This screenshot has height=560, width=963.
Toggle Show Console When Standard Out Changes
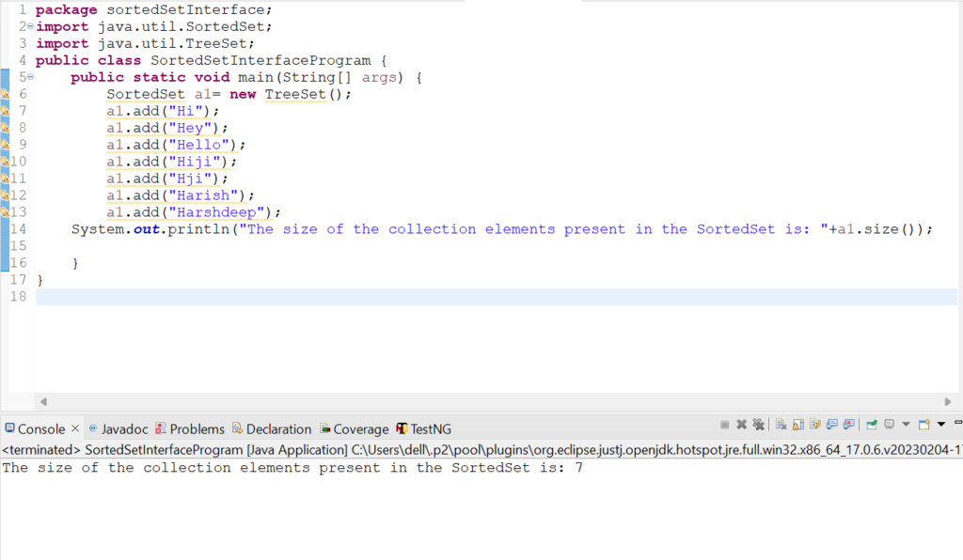click(832, 425)
